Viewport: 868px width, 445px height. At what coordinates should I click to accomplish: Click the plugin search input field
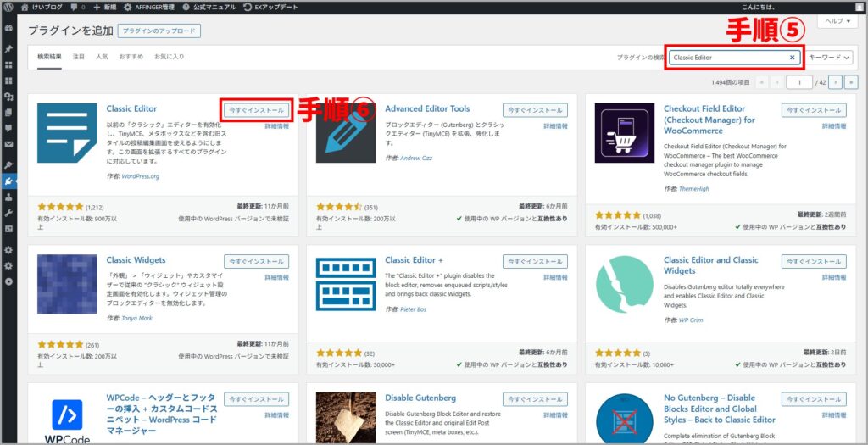(729, 58)
